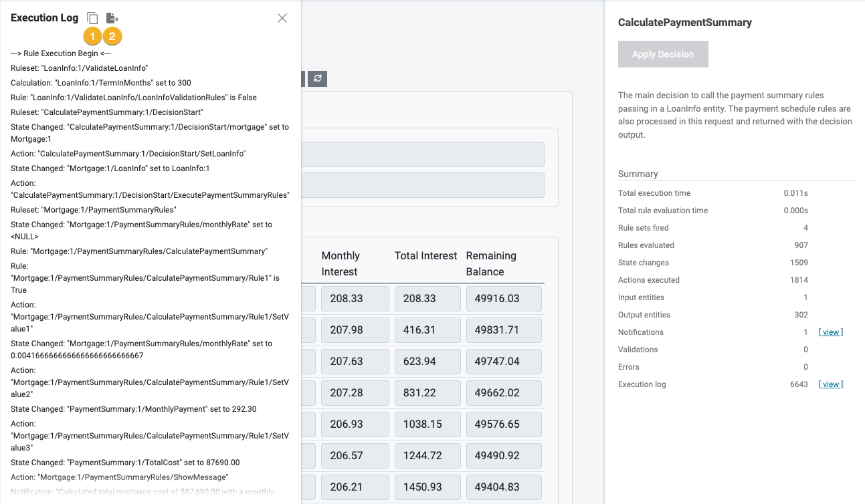The width and height of the screenshot is (865, 504).
Task: Click the Total Interest 416.31 field
Action: (427, 330)
